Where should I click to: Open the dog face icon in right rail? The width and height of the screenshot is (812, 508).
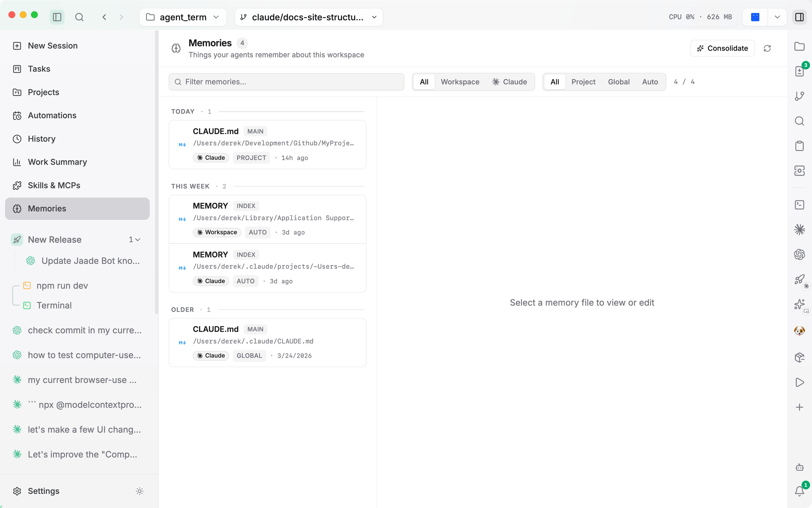pyautogui.click(x=799, y=331)
